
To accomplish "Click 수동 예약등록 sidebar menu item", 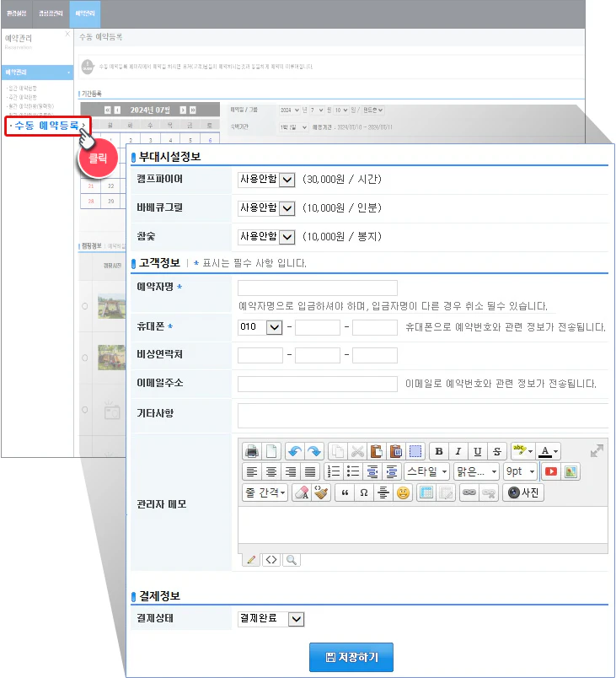I will (47, 126).
